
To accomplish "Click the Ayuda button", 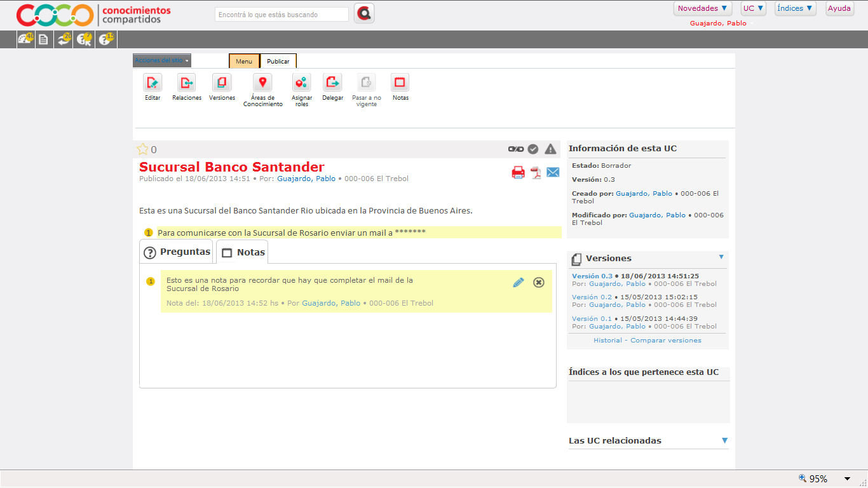I will pos(839,8).
